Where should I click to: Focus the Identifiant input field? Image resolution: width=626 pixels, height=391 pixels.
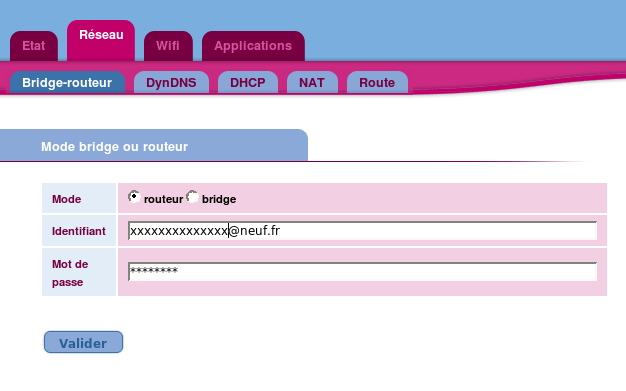point(363,231)
